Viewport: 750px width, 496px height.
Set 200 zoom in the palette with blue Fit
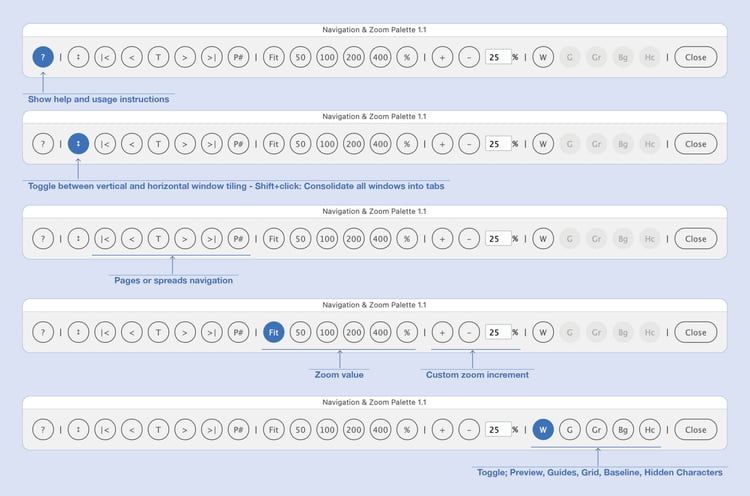click(354, 332)
